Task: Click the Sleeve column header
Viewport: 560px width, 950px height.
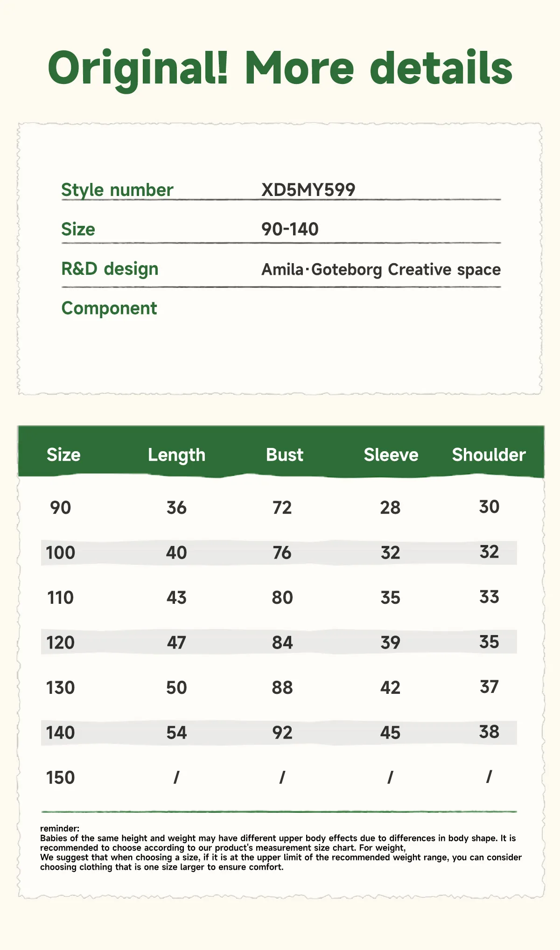Action: [x=391, y=455]
